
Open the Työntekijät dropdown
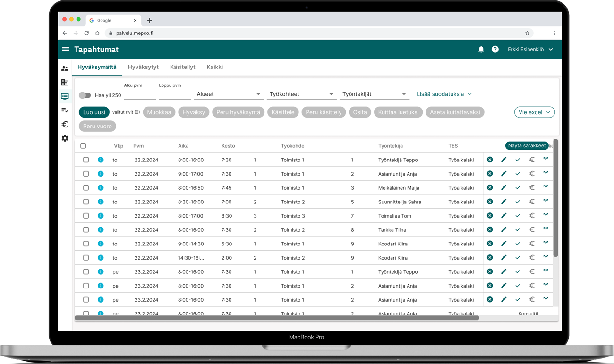click(374, 94)
